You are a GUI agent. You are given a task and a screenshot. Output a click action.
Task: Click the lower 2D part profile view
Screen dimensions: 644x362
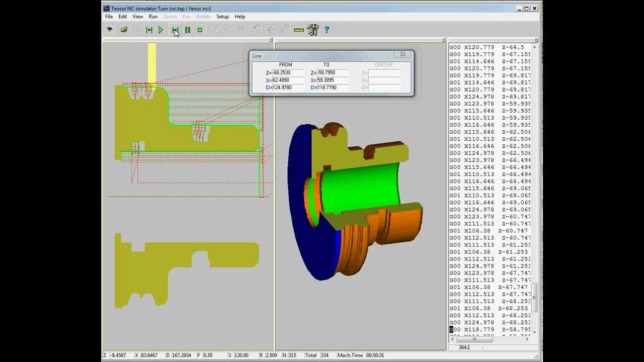point(186,270)
